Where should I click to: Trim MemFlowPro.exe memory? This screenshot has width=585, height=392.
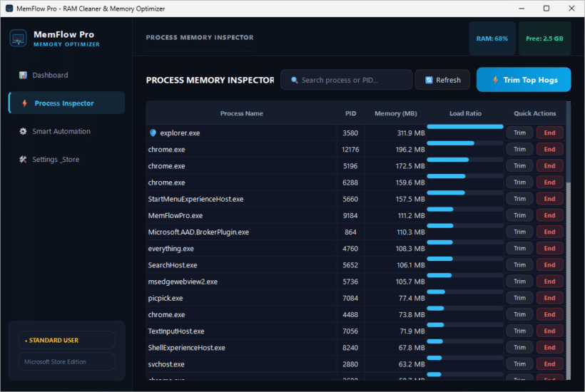pyautogui.click(x=519, y=215)
